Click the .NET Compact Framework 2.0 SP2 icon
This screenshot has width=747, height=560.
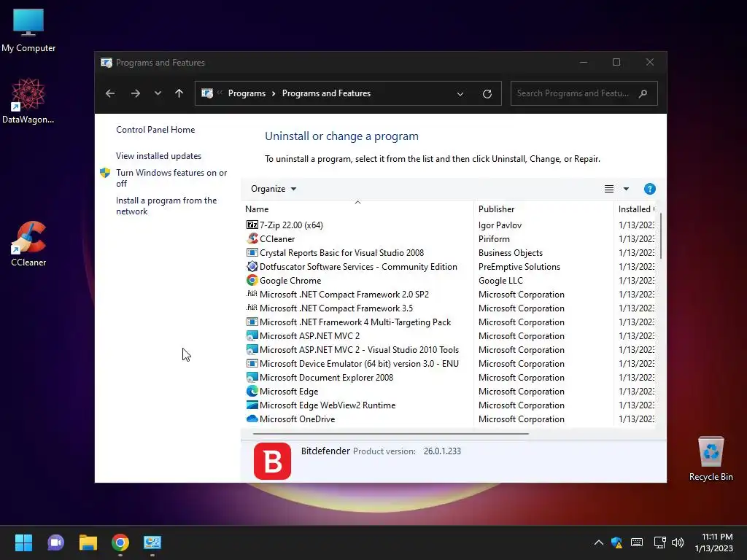pos(252,294)
